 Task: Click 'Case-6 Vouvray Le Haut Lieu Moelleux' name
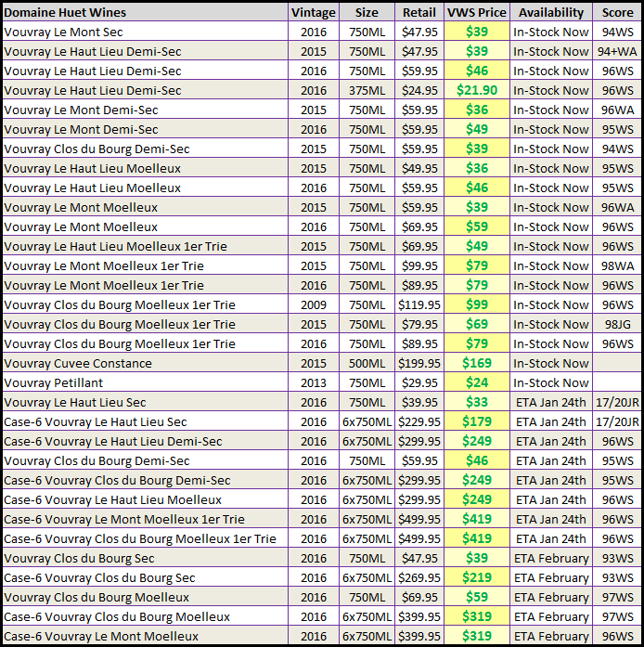[x=112, y=499]
